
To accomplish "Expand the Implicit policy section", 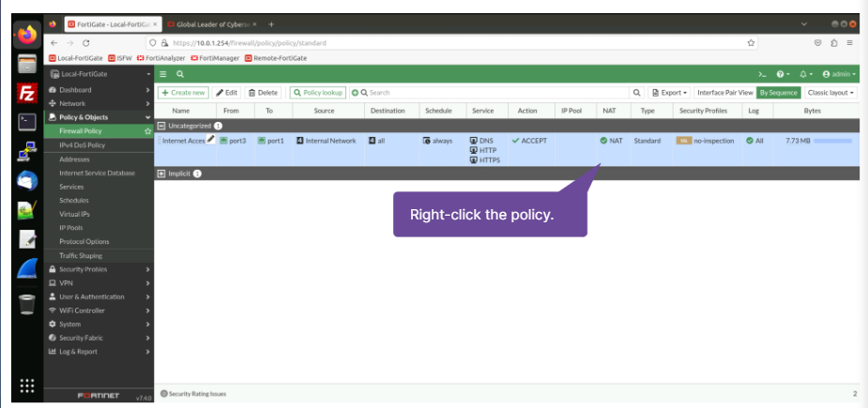I will (161, 174).
